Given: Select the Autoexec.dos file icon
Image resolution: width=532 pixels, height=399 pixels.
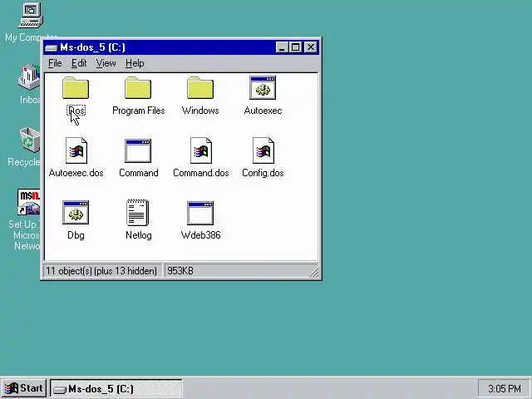Looking at the screenshot, I should click(76, 150).
